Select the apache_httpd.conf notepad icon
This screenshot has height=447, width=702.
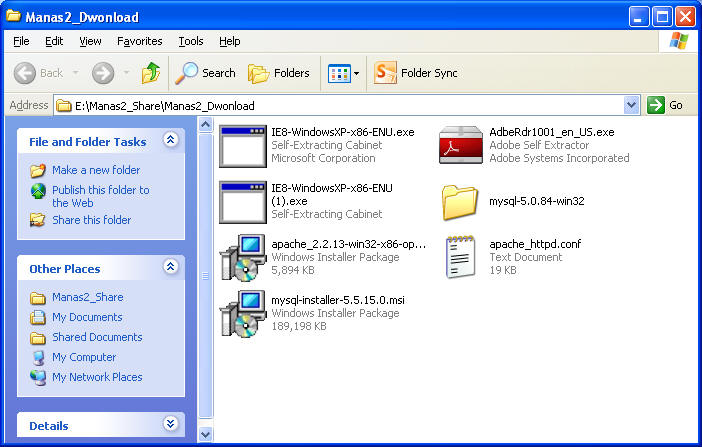[460, 257]
